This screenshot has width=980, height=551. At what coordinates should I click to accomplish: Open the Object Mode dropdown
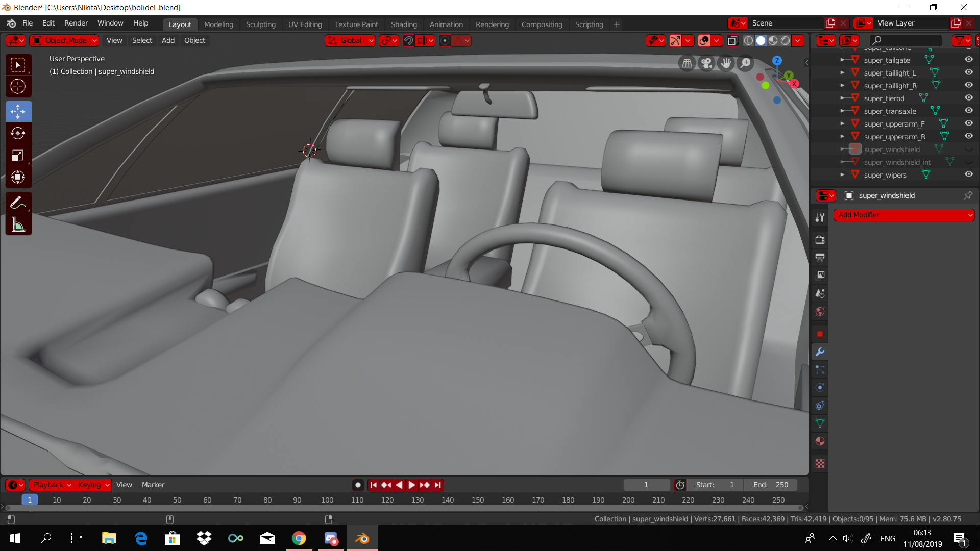[64, 40]
